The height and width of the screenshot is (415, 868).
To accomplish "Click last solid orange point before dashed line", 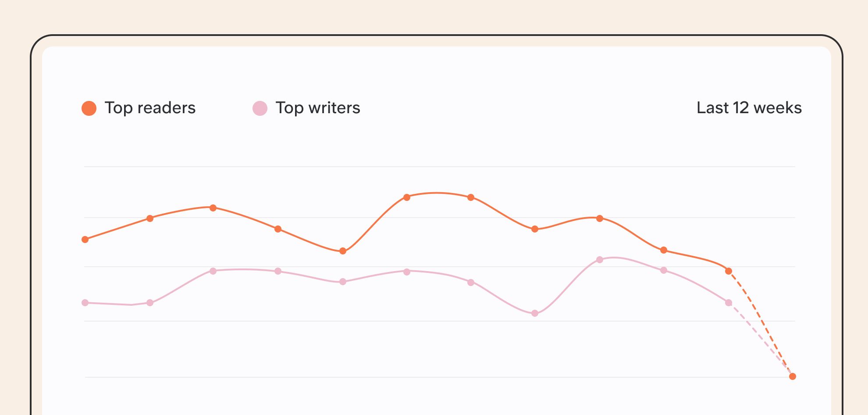I will click(729, 271).
